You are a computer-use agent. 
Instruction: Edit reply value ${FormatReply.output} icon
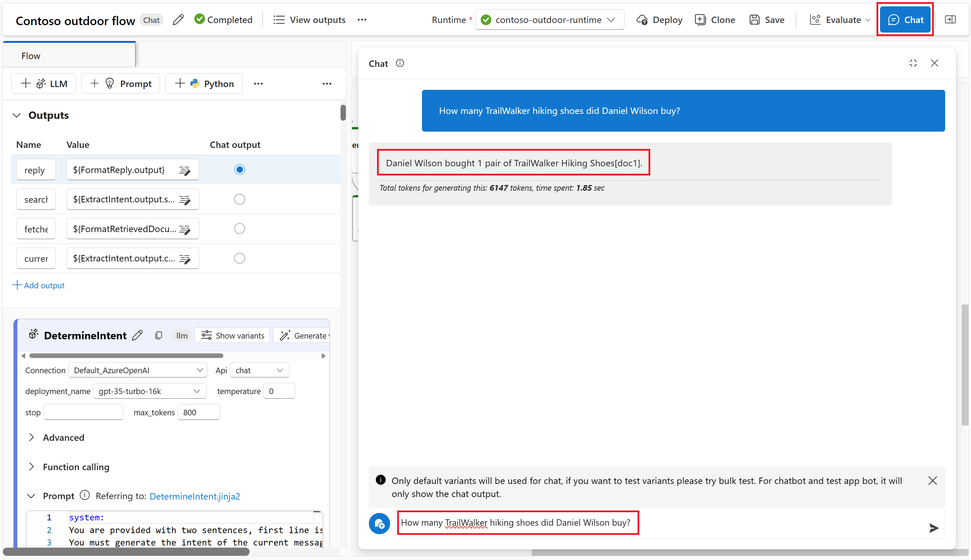[185, 170]
